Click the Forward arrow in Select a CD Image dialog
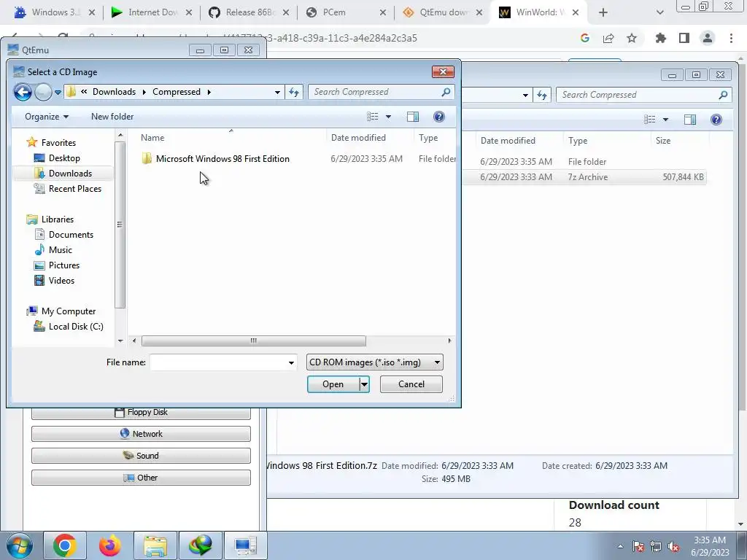The width and height of the screenshot is (747, 560). (43, 92)
